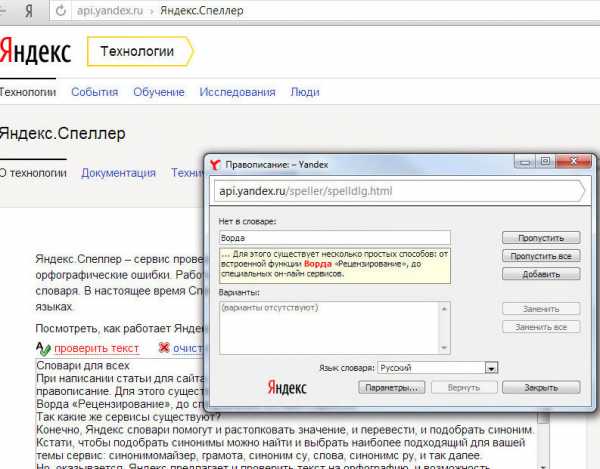Maximize the Правописание dialog window
The width and height of the screenshot is (600, 469).
tap(545, 162)
